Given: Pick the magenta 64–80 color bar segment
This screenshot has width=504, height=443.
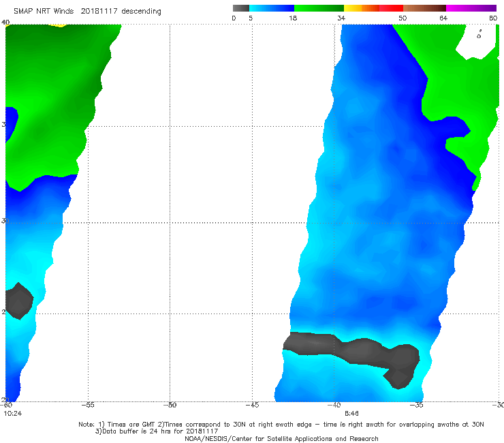Looking at the screenshot, I should coord(471,8).
